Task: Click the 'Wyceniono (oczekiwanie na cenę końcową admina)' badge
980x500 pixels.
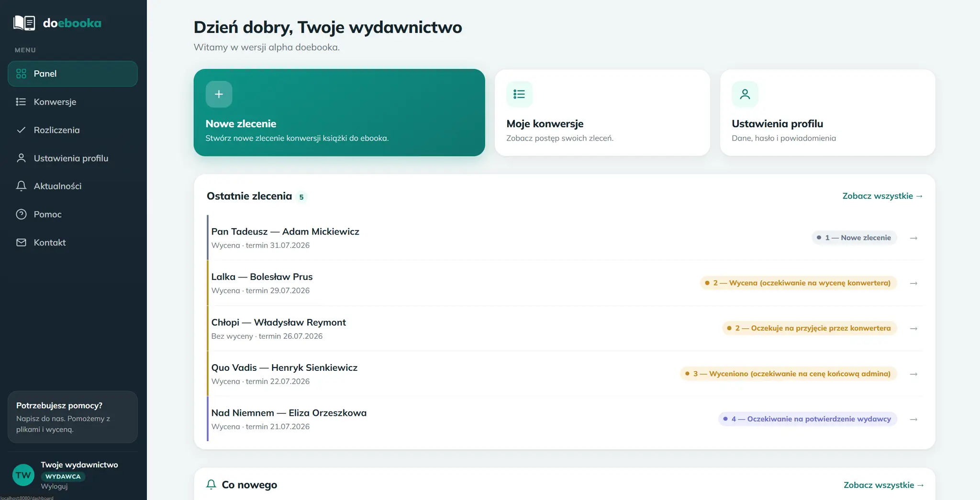Action: [x=788, y=374]
